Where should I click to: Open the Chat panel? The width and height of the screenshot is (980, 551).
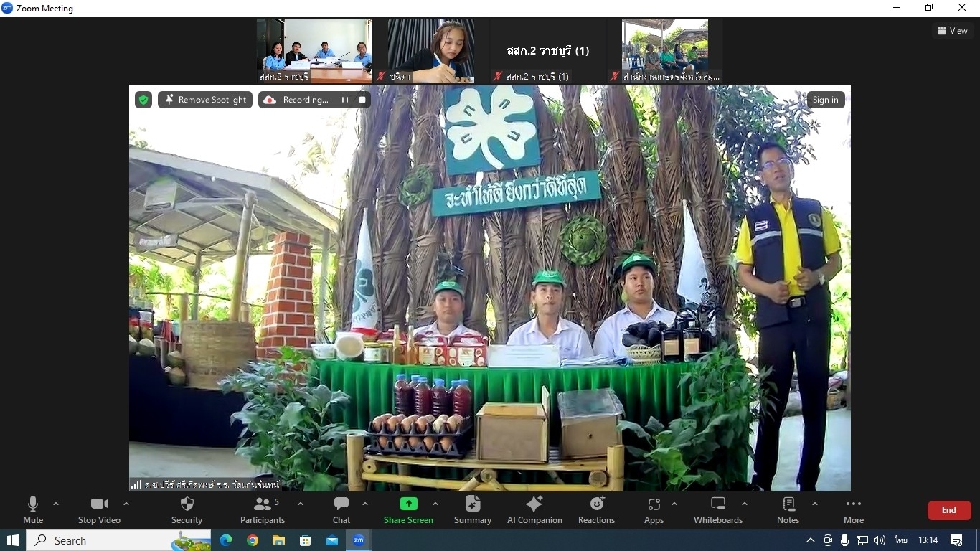tap(341, 510)
